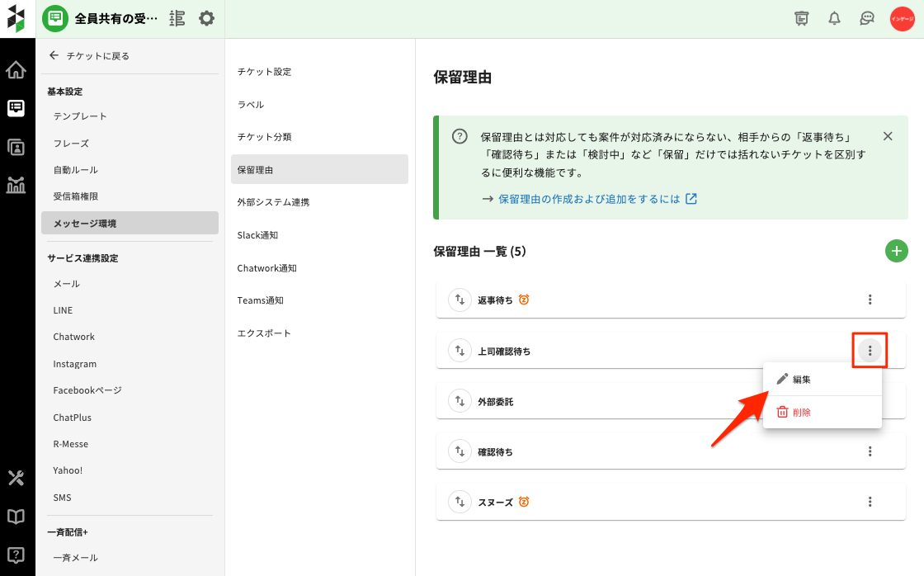Open the help question mark icon
The height and width of the screenshot is (576, 924).
click(x=16, y=555)
